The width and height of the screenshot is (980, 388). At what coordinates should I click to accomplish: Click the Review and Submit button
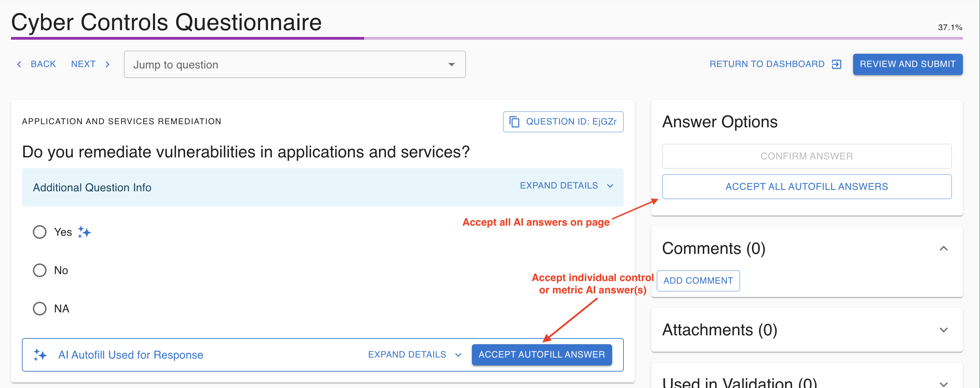[x=907, y=64]
